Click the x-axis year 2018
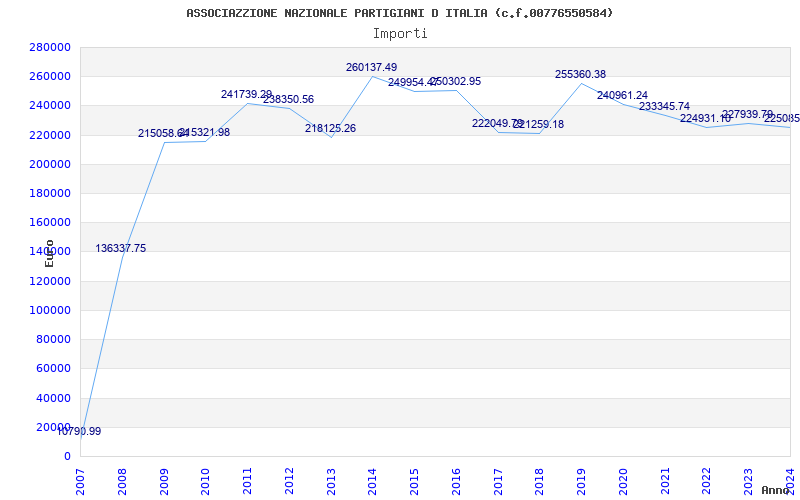800x500 pixels. coord(540,482)
